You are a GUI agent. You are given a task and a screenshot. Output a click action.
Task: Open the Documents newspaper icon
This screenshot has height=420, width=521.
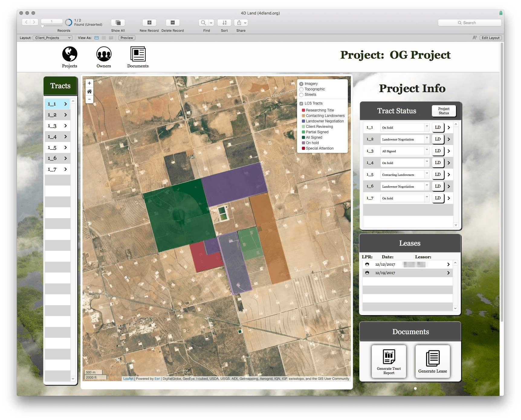[x=138, y=54]
